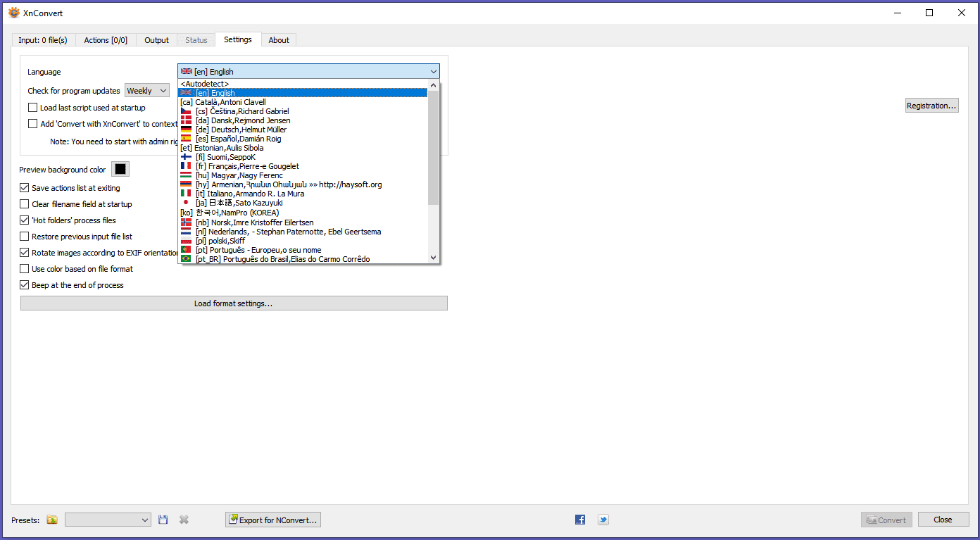The height and width of the screenshot is (540, 980).
Task: Click the language list scroll-up arrow
Action: [x=433, y=84]
